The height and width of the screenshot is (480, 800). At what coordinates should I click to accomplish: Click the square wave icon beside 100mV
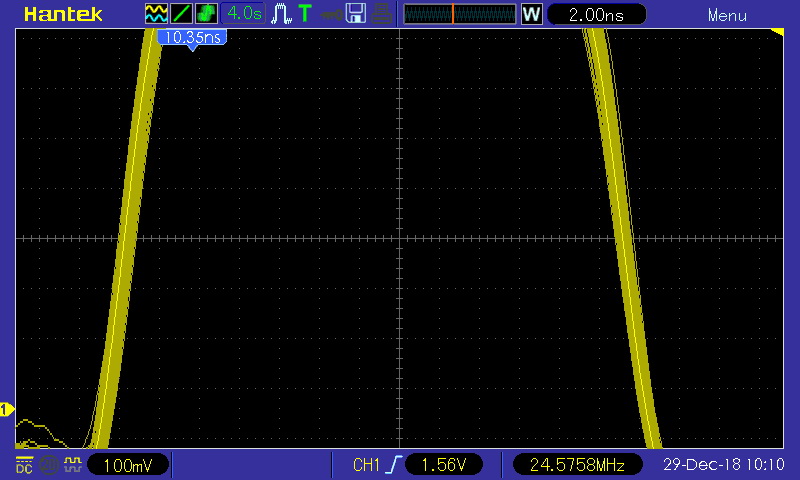pos(73,465)
